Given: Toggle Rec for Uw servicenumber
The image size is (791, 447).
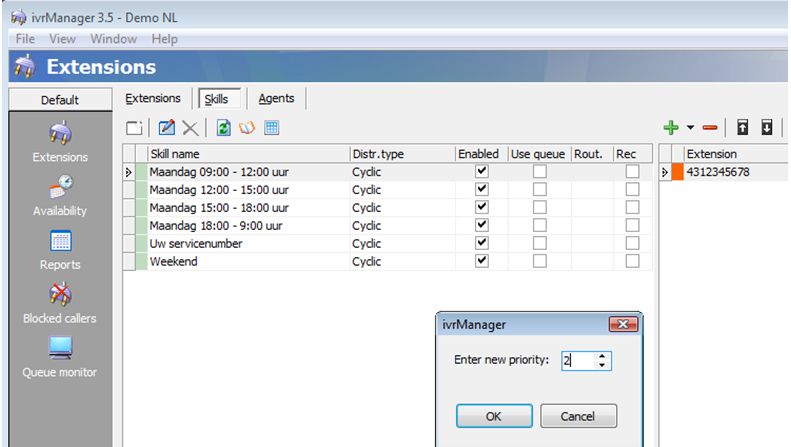Looking at the screenshot, I should [632, 243].
